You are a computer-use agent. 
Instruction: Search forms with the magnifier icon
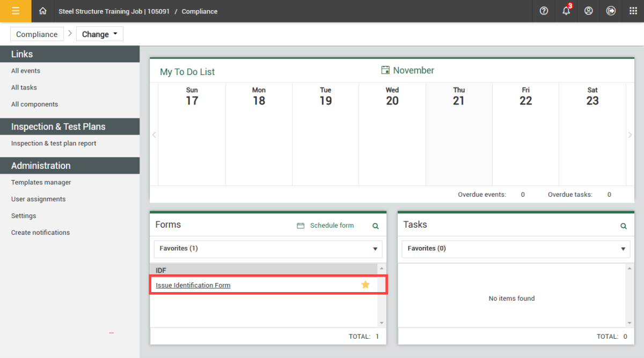[376, 226]
